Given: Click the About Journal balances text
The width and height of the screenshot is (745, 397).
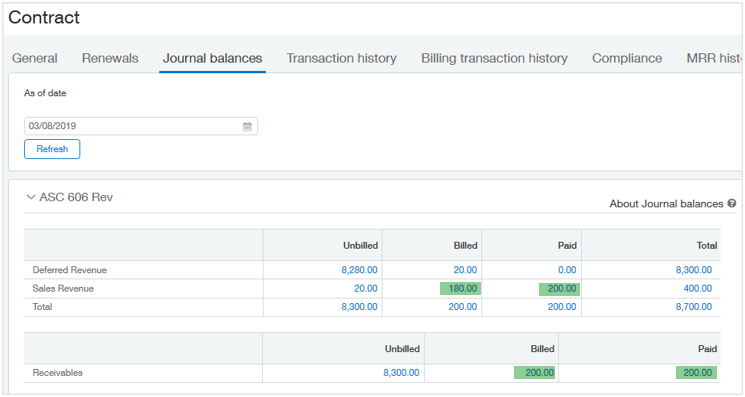Looking at the screenshot, I should pyautogui.click(x=666, y=204).
